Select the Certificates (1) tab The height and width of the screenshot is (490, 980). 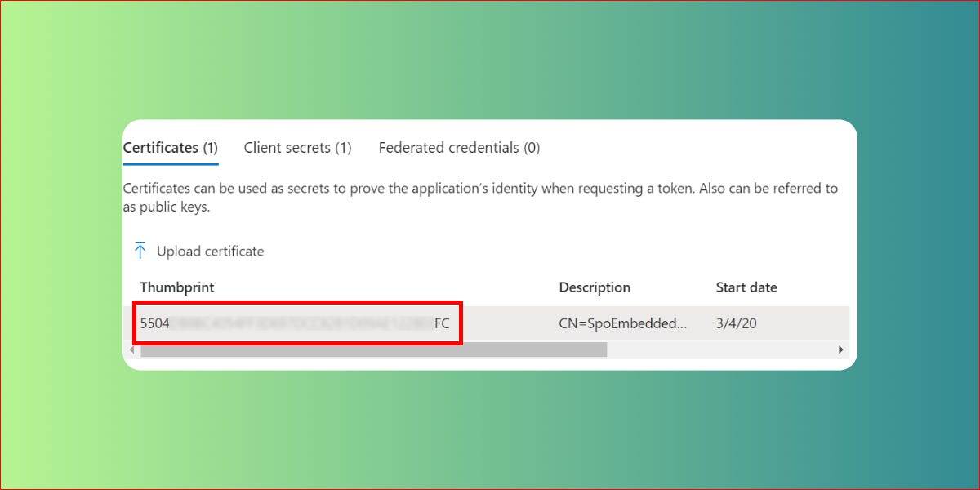(171, 148)
